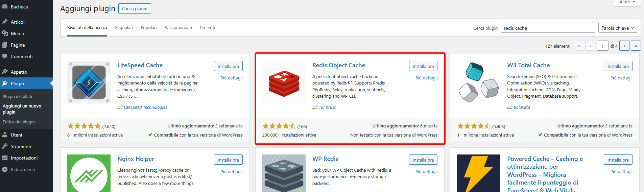Viewport: 644px width, 192px height.
Task: Click the Redis Object Cache logo
Action: point(284,82)
